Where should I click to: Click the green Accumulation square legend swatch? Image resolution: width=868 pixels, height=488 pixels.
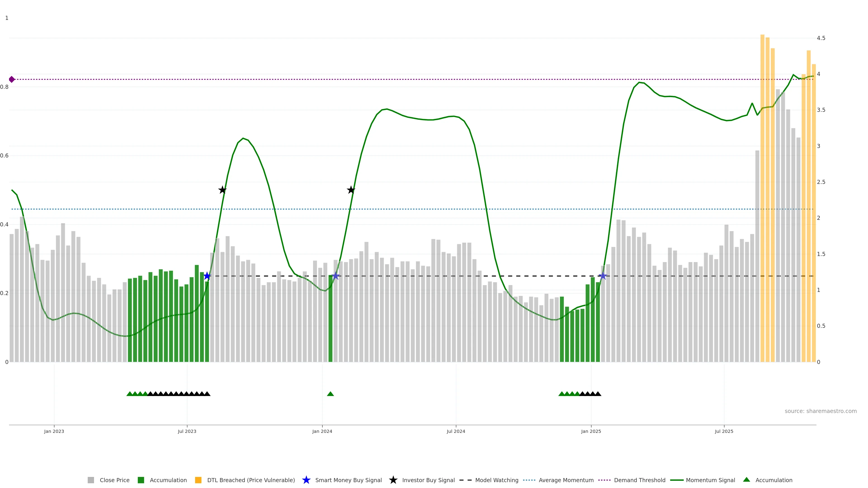tap(141, 480)
